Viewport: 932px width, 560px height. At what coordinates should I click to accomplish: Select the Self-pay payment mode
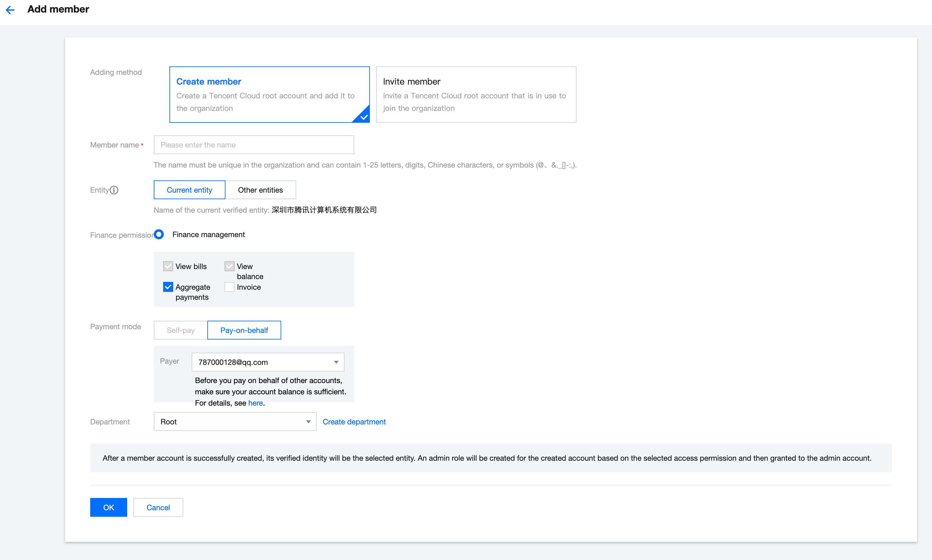pyautogui.click(x=180, y=330)
